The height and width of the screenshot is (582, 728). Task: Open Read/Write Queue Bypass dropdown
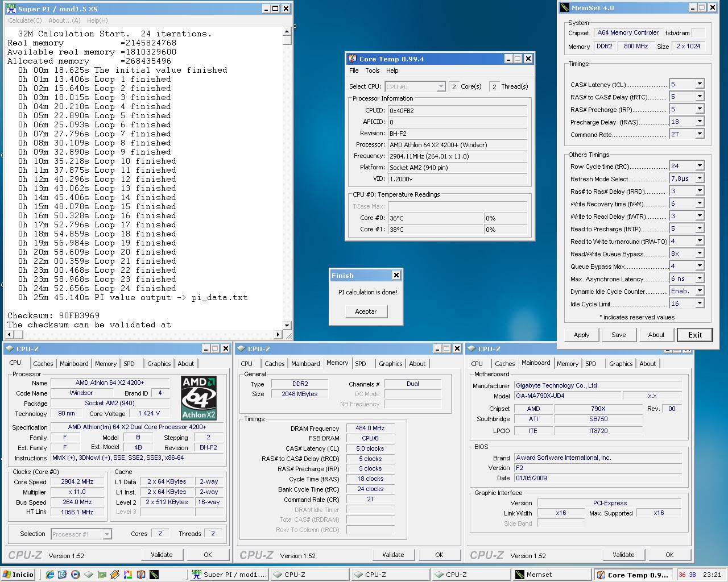tap(700, 253)
